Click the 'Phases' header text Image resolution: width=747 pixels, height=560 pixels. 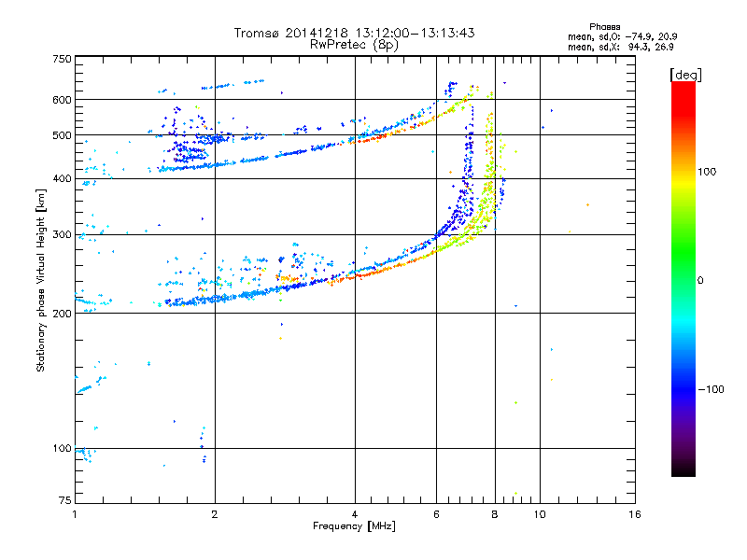604,27
